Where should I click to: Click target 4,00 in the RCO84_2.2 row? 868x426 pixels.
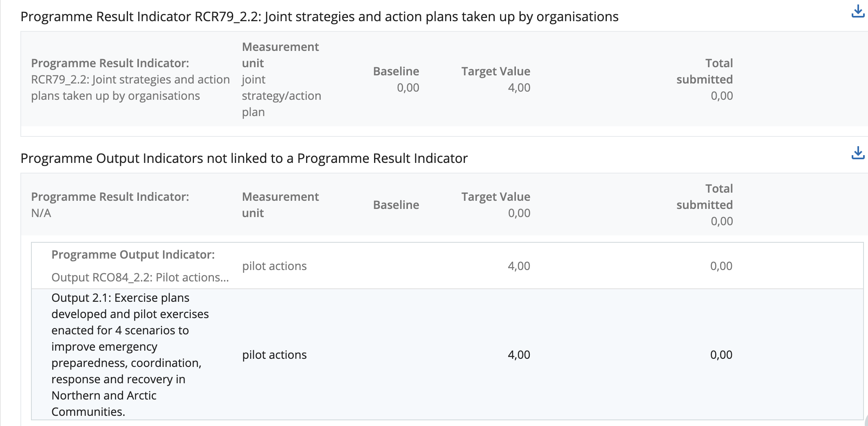pos(519,266)
